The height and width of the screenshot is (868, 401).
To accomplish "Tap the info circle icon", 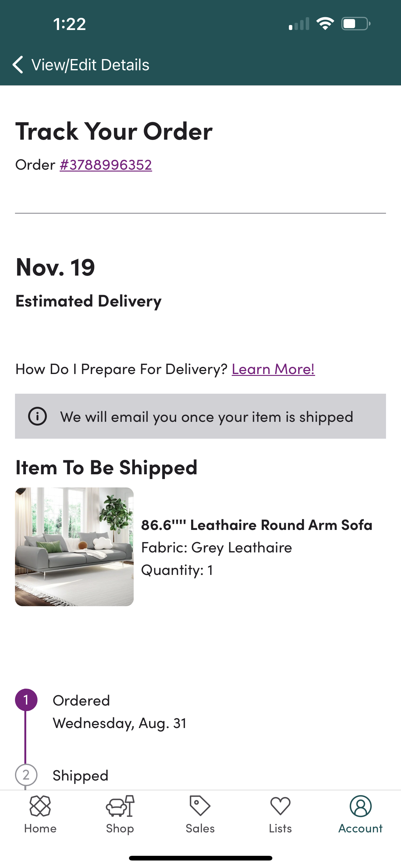I will click(x=37, y=416).
